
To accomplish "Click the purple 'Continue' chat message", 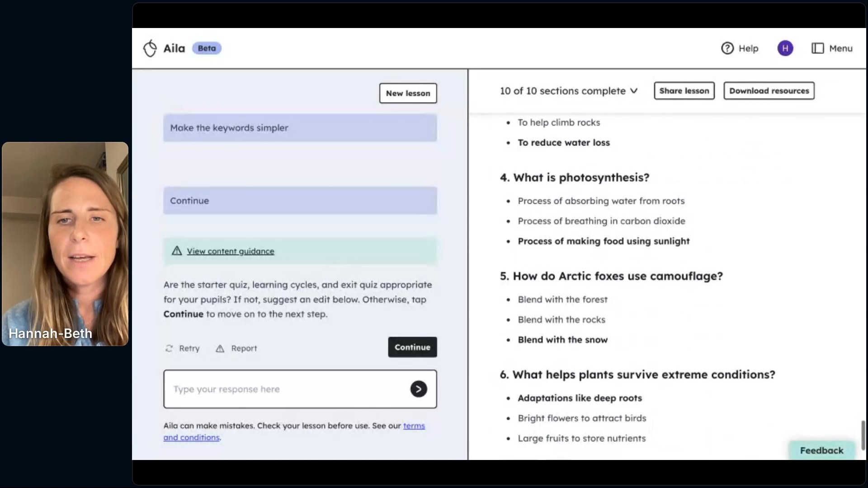I will 300,201.
